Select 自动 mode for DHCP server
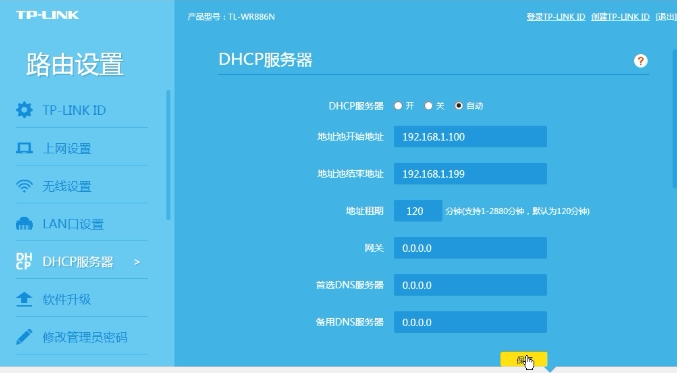This screenshot has width=677, height=373. pyautogui.click(x=459, y=106)
